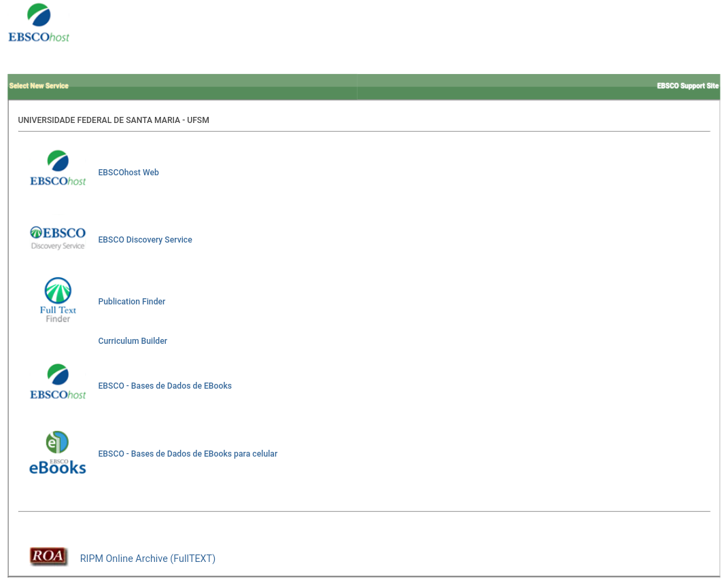Click the Publication Finder link
Viewport: 728px width, 583px height.
131,301
